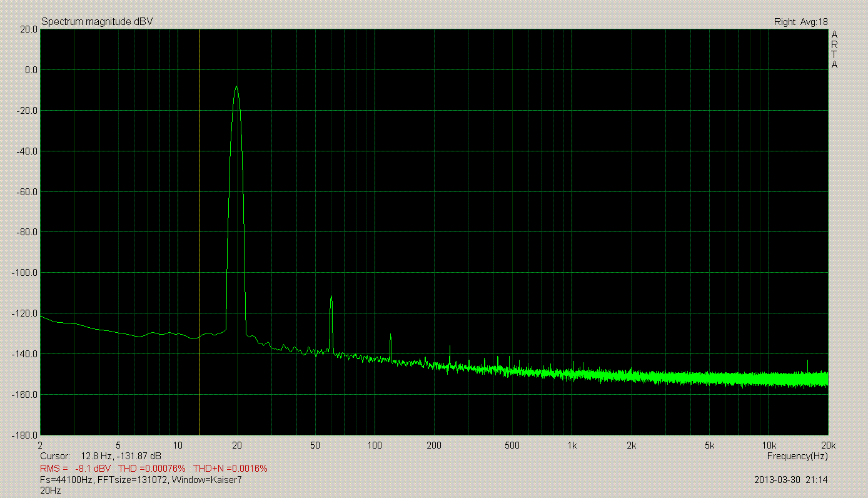Click the "5" frequency axis label
This screenshot has height=498, width=868.
coord(119,445)
